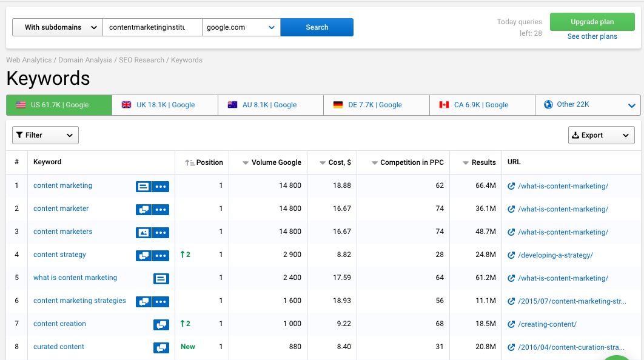Sort by Competition in PPC column
The image size is (644, 360).
[408, 162]
